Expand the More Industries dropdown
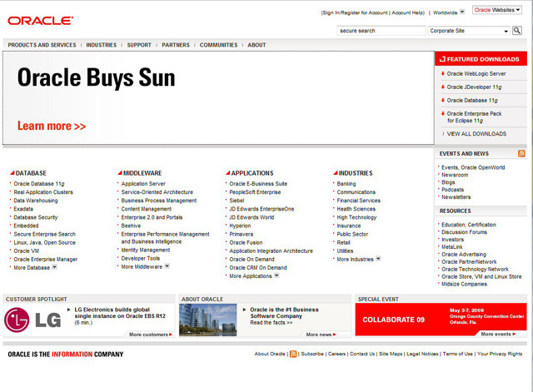 pos(378,259)
